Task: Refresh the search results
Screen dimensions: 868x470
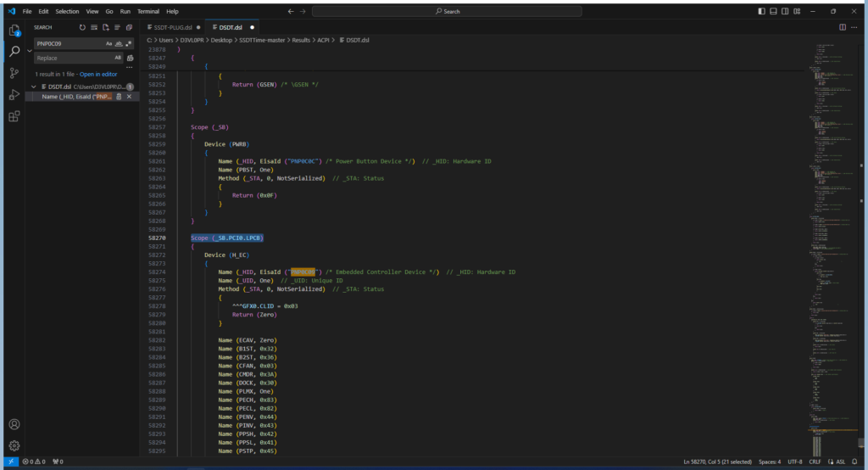Action: pyautogui.click(x=82, y=27)
